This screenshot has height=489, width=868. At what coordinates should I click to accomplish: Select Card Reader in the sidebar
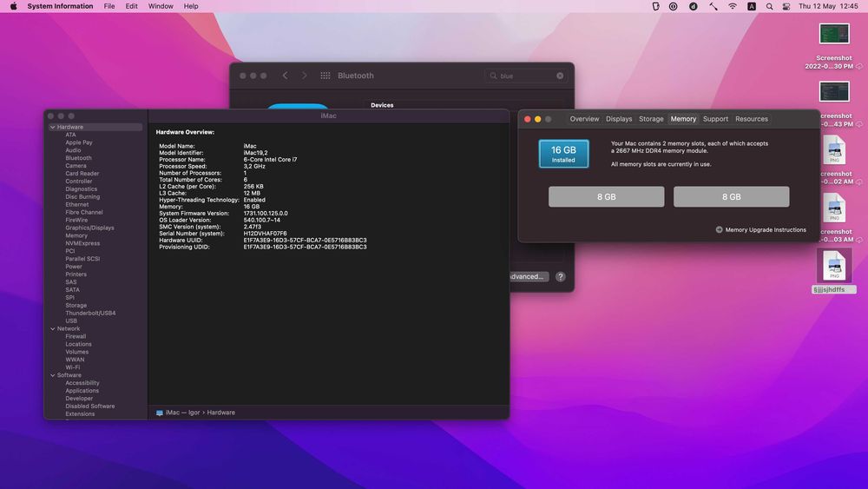82,174
